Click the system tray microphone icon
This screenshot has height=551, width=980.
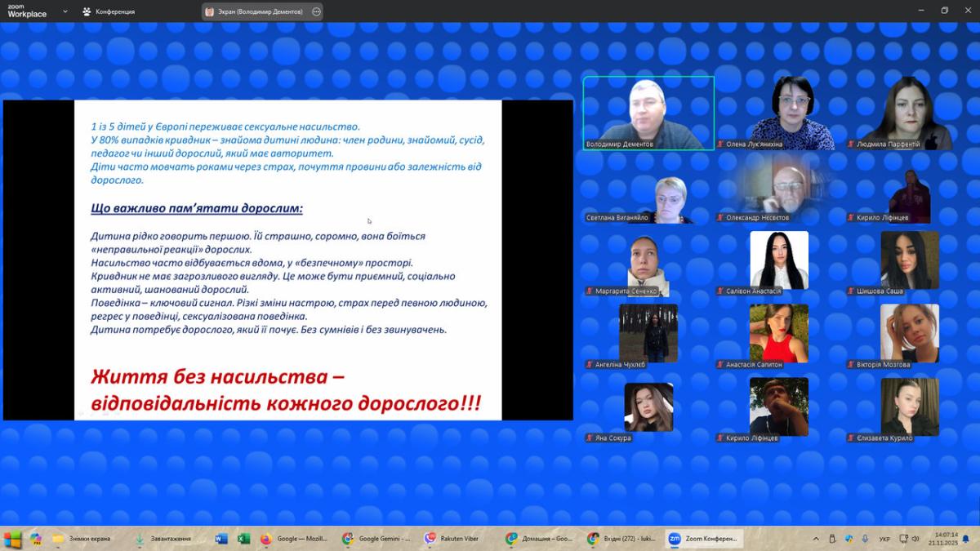(x=865, y=539)
